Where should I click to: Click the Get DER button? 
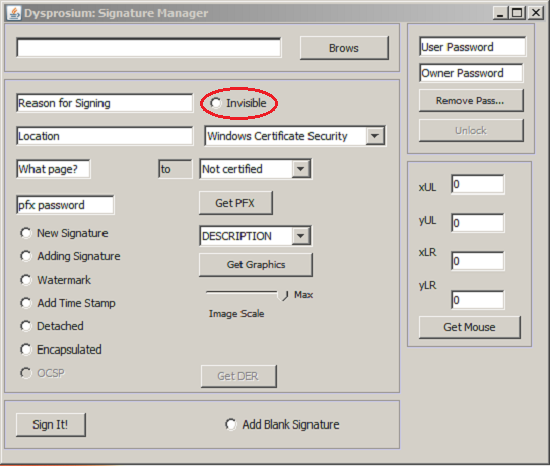pyautogui.click(x=239, y=376)
